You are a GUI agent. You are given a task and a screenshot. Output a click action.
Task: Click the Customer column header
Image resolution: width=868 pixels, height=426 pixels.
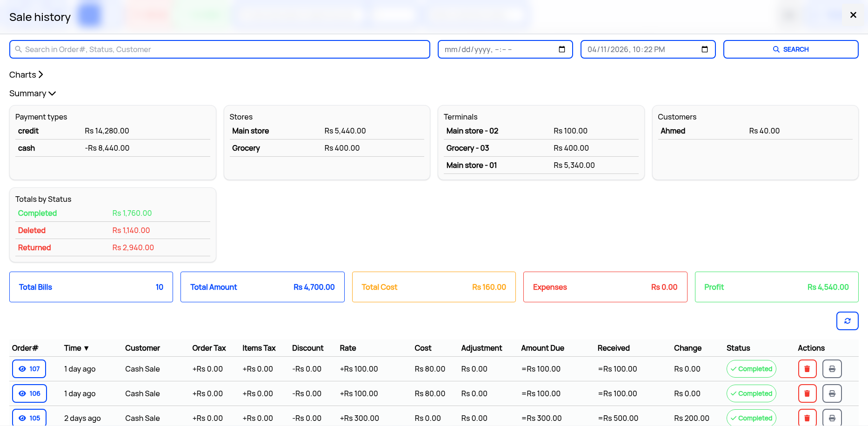tap(142, 348)
